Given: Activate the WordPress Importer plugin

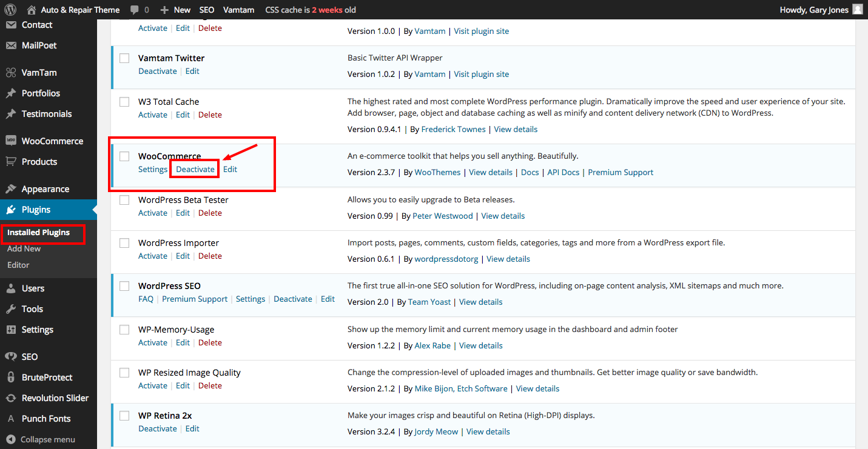Looking at the screenshot, I should [152, 255].
